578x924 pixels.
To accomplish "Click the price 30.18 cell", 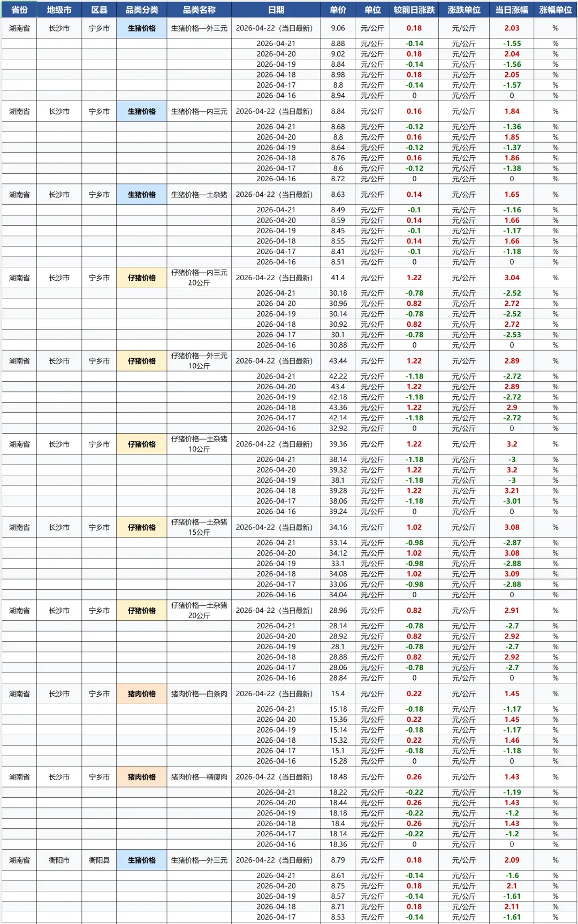I will [338, 293].
